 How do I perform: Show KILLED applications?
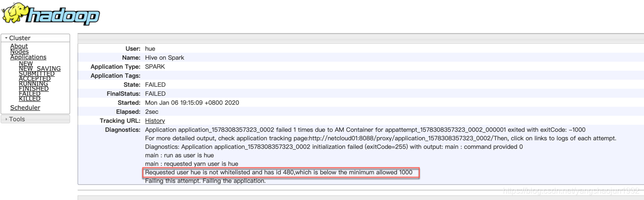tap(29, 99)
